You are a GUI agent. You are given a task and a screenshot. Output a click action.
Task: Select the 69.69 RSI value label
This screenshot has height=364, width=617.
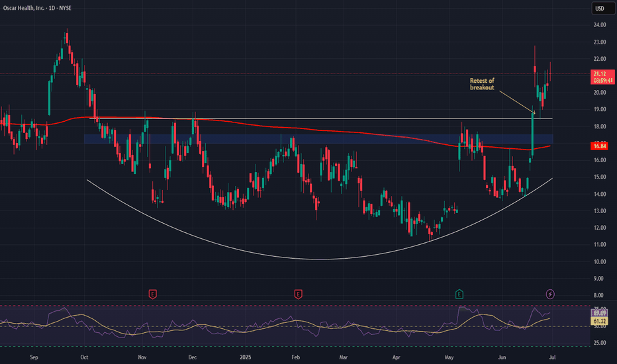[x=600, y=313]
